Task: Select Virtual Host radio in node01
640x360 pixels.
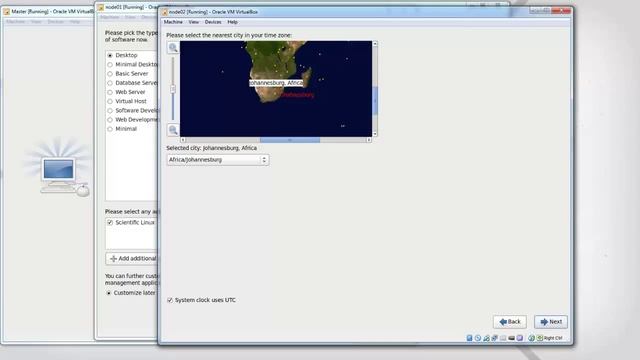Action: (110, 101)
